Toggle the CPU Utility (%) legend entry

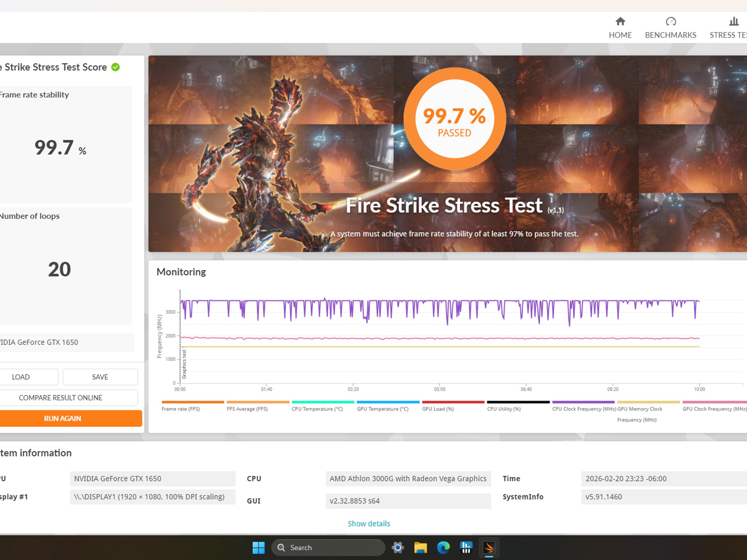(x=518, y=406)
